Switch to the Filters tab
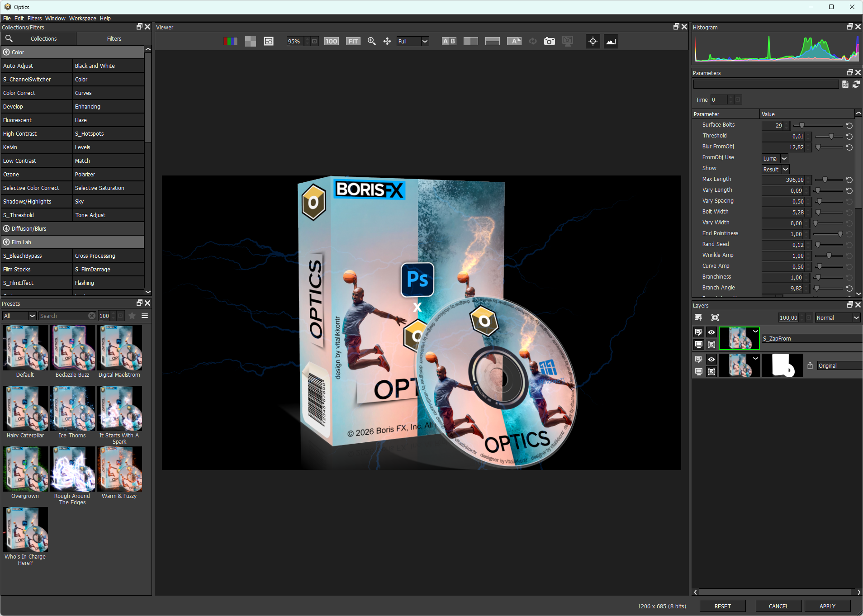Image resolution: width=863 pixels, height=616 pixels. click(x=114, y=39)
